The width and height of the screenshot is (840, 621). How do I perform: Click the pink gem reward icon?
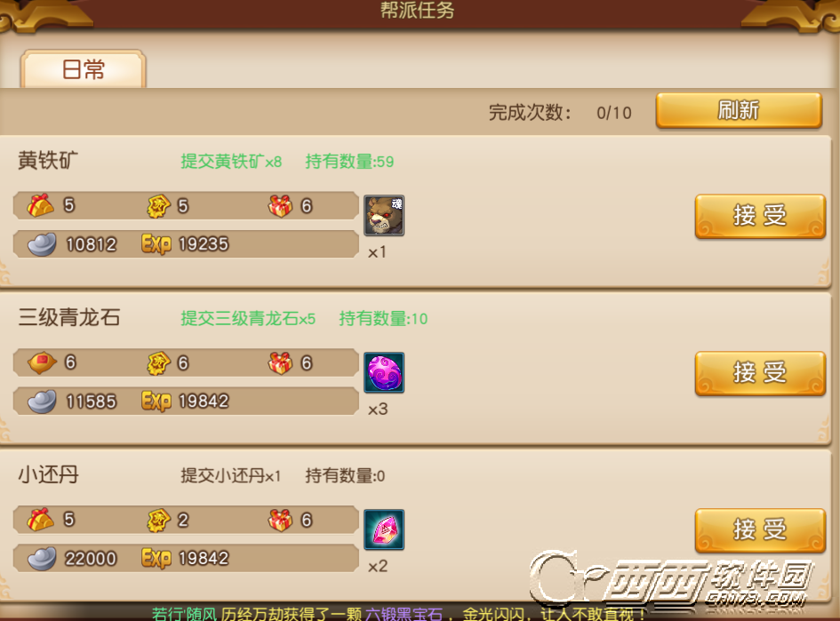pyautogui.click(x=384, y=529)
